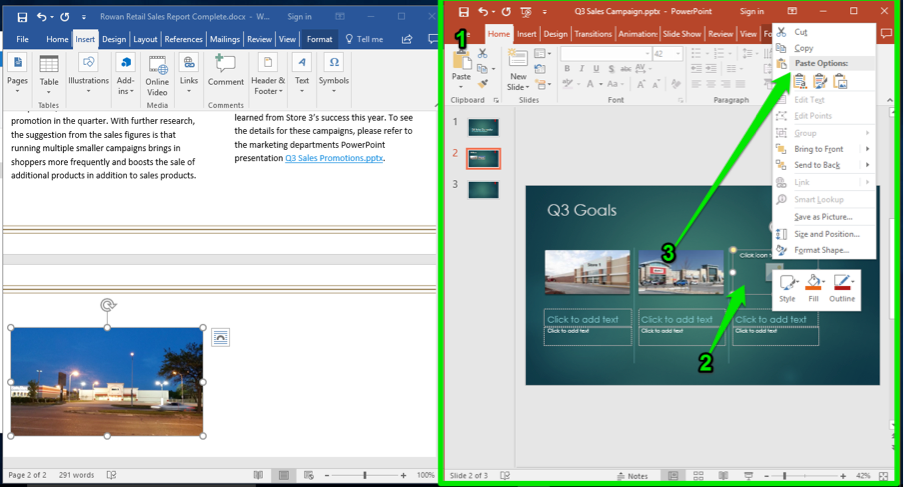Click the Comment icon in Word ribbon

click(x=225, y=63)
